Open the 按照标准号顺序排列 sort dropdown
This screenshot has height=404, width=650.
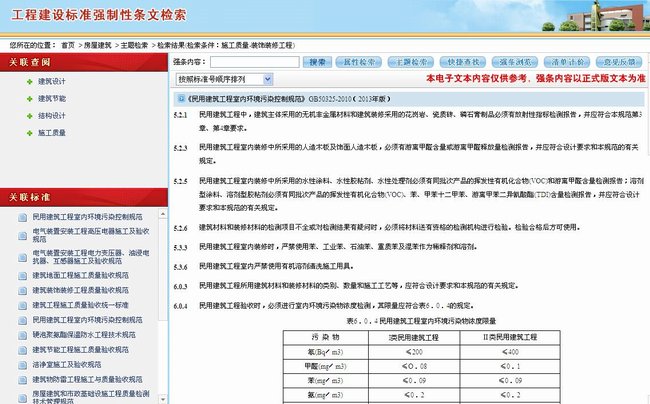coord(224,78)
